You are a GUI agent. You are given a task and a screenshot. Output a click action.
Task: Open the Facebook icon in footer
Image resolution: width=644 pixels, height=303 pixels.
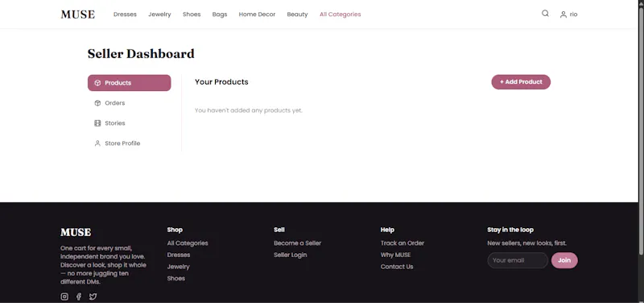pyautogui.click(x=79, y=297)
